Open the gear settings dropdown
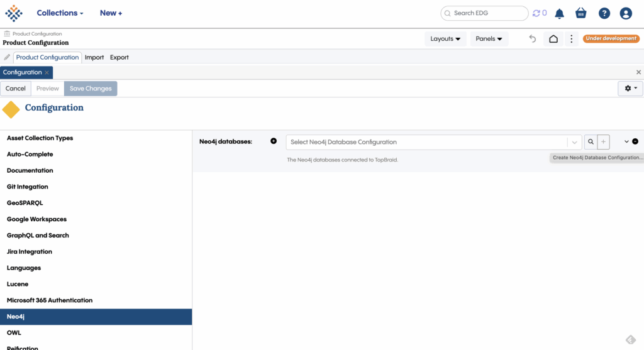The height and width of the screenshot is (350, 644). click(630, 88)
